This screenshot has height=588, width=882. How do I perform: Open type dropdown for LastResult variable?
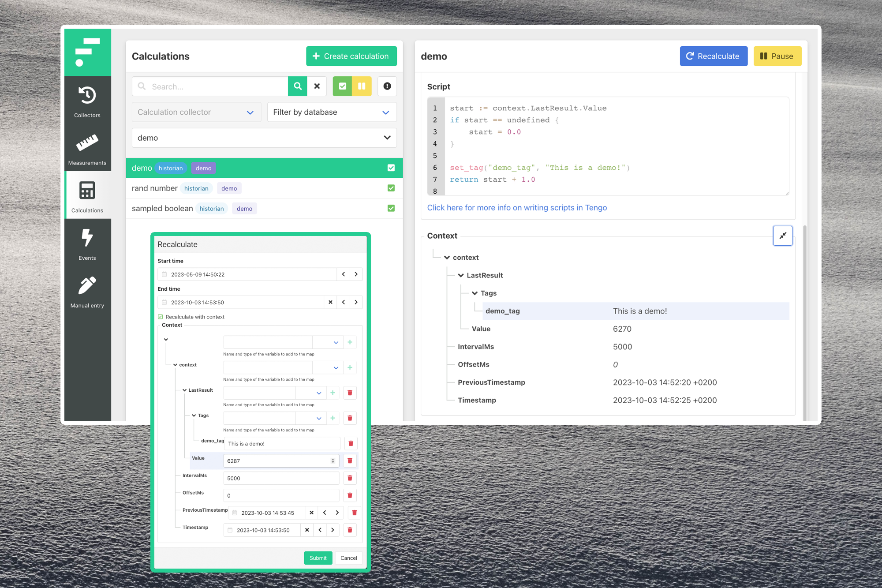tap(310, 393)
